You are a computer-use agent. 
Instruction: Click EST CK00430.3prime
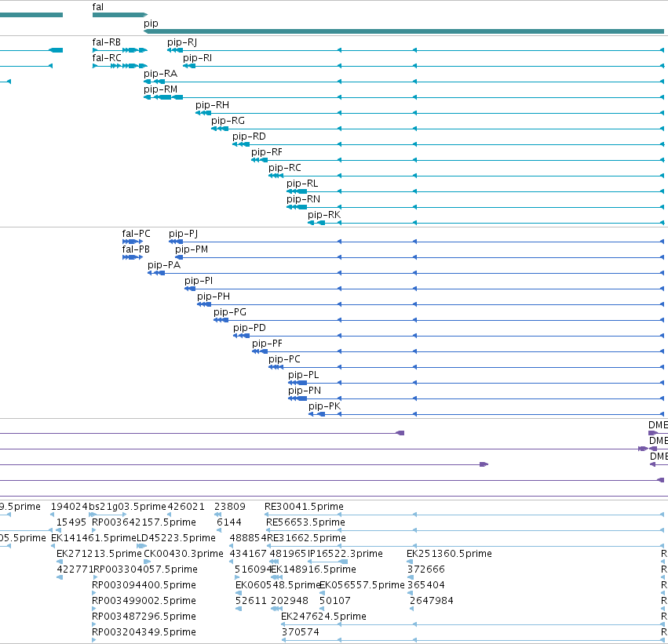183,554
